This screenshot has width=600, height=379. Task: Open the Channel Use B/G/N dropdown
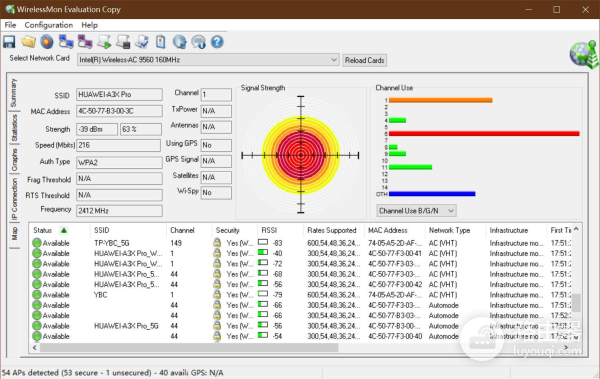(416, 211)
